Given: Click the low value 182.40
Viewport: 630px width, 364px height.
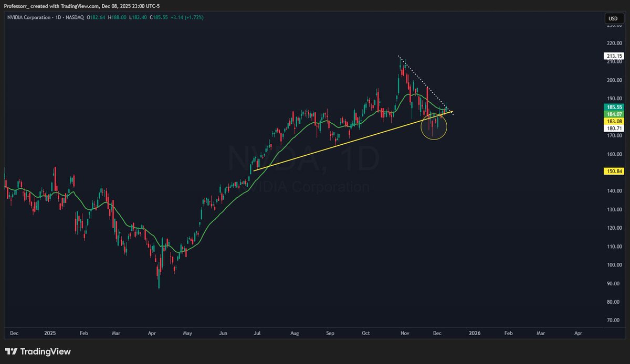Looking at the screenshot, I should point(138,17).
